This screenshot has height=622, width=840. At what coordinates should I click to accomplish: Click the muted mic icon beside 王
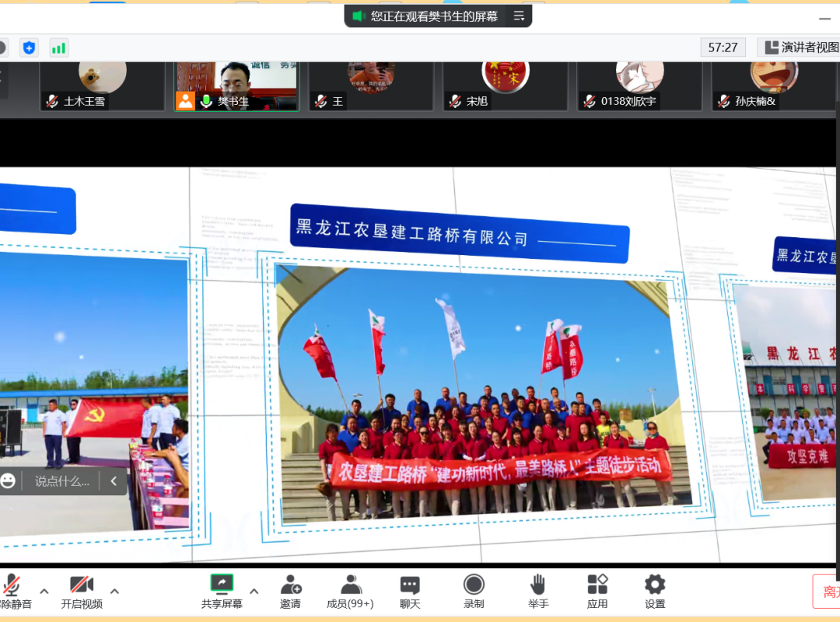(321, 101)
